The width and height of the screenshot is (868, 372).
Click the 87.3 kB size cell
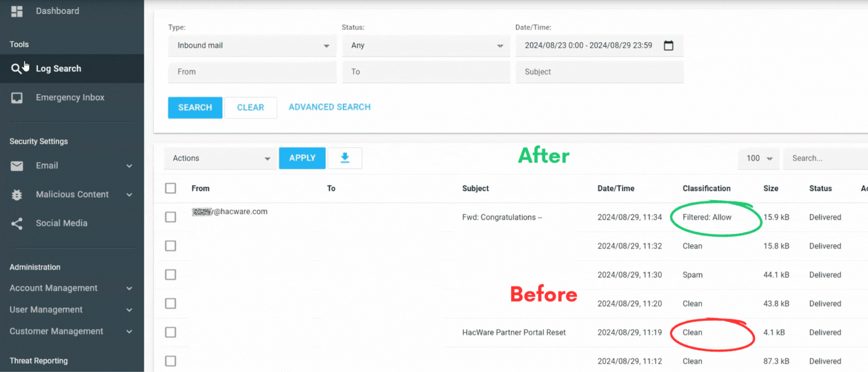pyautogui.click(x=776, y=361)
